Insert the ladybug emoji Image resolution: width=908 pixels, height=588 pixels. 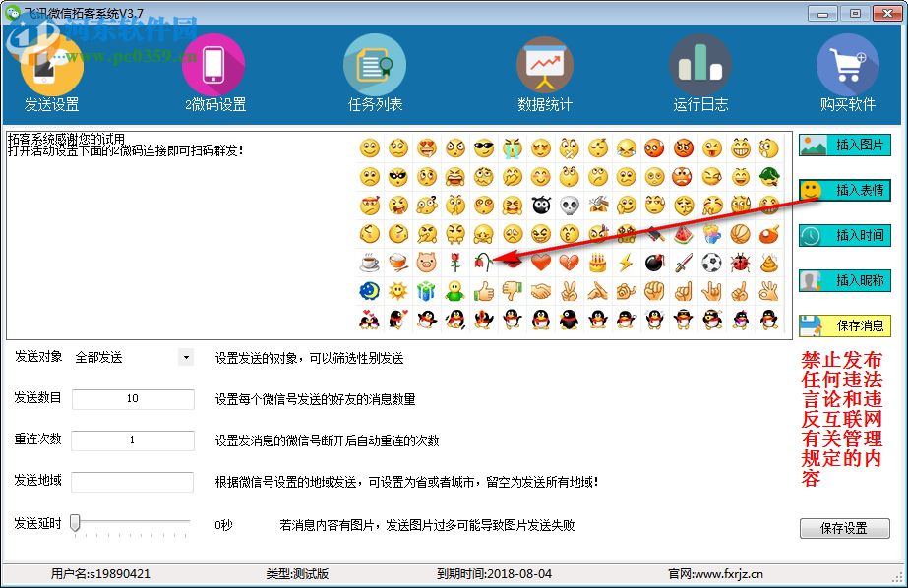click(740, 263)
